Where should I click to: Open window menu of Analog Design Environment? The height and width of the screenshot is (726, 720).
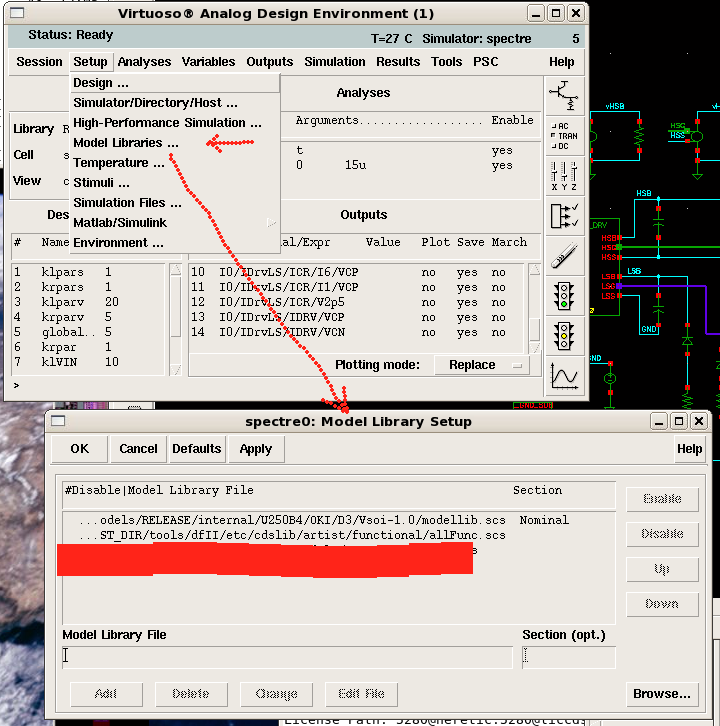(17, 13)
